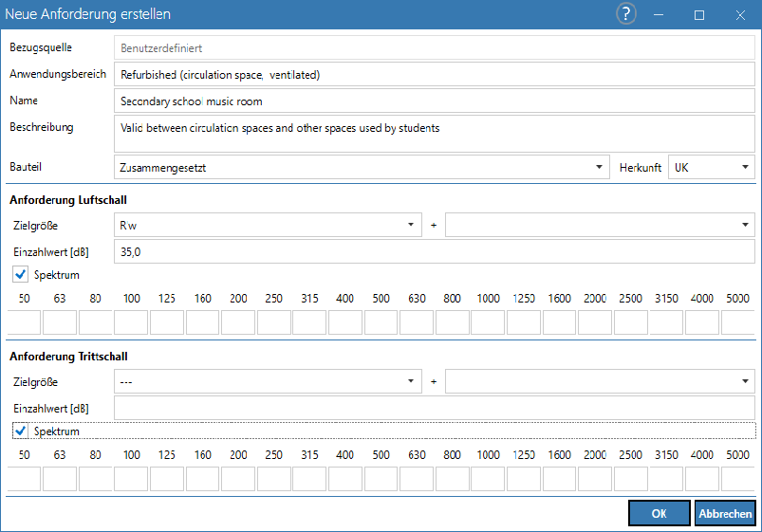
Task: Click the Trittschall spectrum cell for 160 Hz
Action: coord(202,479)
